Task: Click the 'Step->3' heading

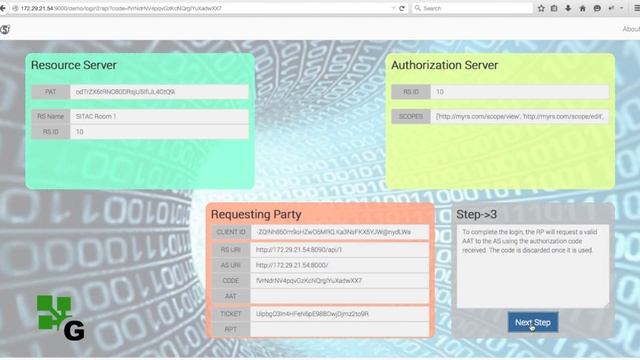Action: click(476, 215)
